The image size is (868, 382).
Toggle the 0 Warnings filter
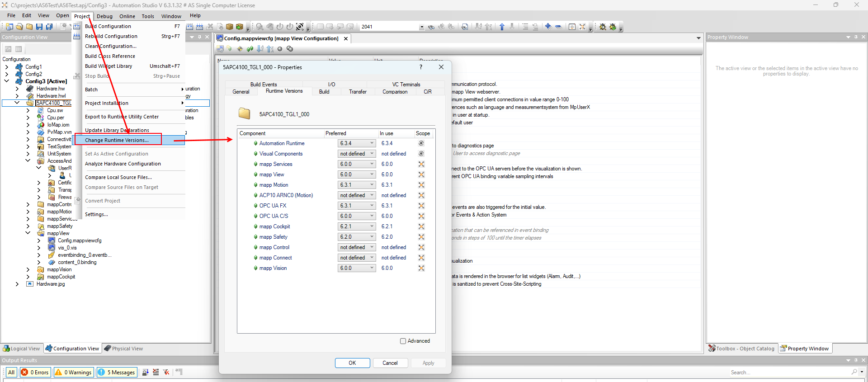(74, 372)
